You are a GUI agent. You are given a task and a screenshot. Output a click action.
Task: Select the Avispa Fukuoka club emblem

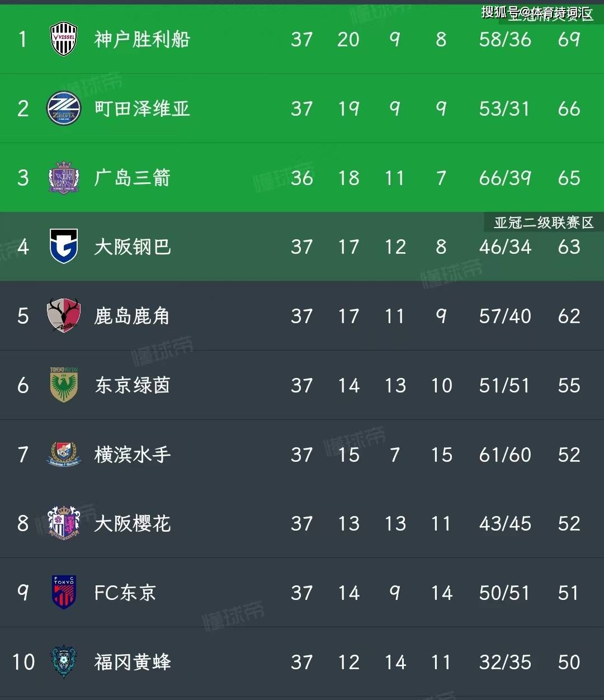tap(63, 662)
